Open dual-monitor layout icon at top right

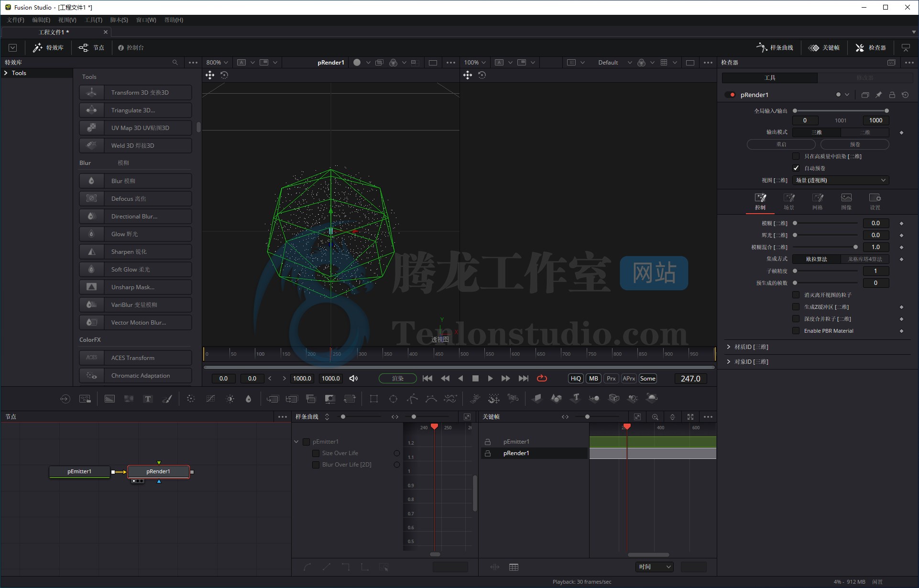(906, 48)
